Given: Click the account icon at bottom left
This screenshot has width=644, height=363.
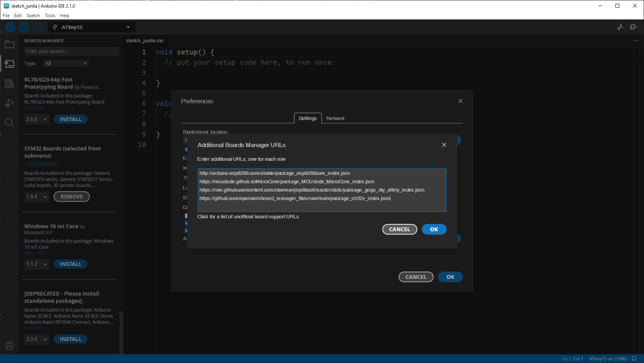Looking at the screenshot, I should (10, 345).
